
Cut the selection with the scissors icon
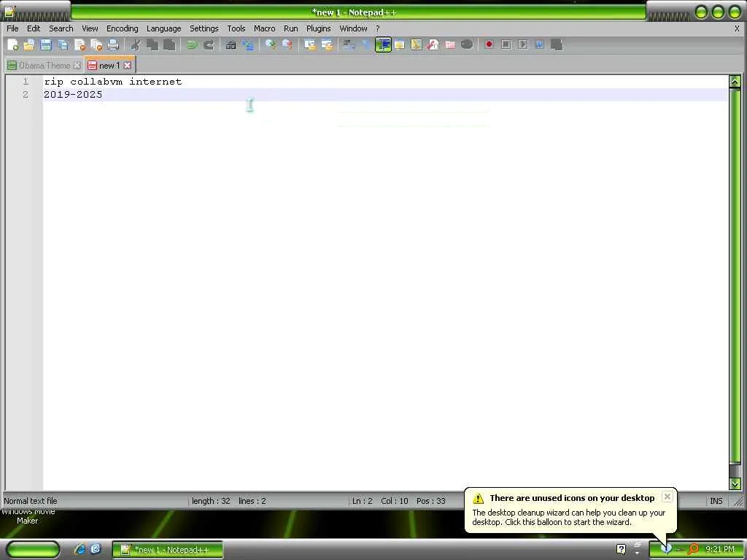pos(136,44)
